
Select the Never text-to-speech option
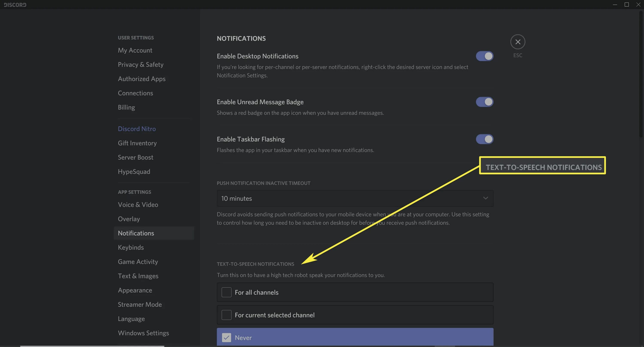pos(226,338)
